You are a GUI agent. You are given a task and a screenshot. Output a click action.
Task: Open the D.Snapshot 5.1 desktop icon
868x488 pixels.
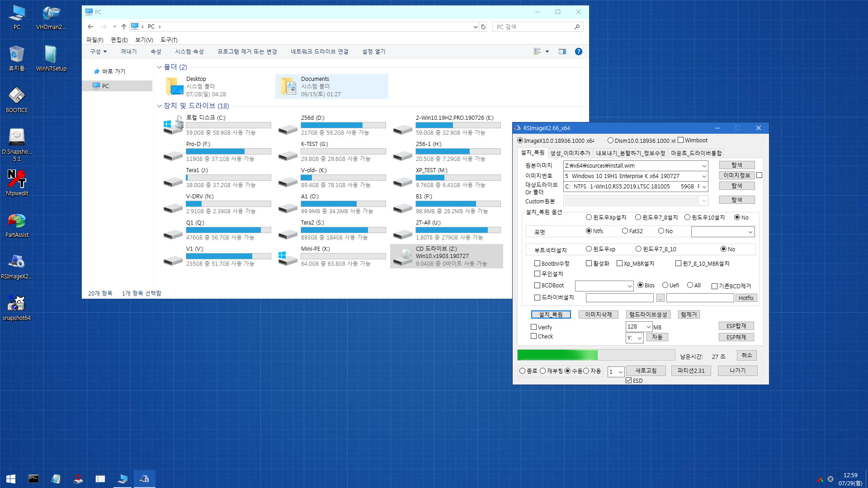coord(17,145)
